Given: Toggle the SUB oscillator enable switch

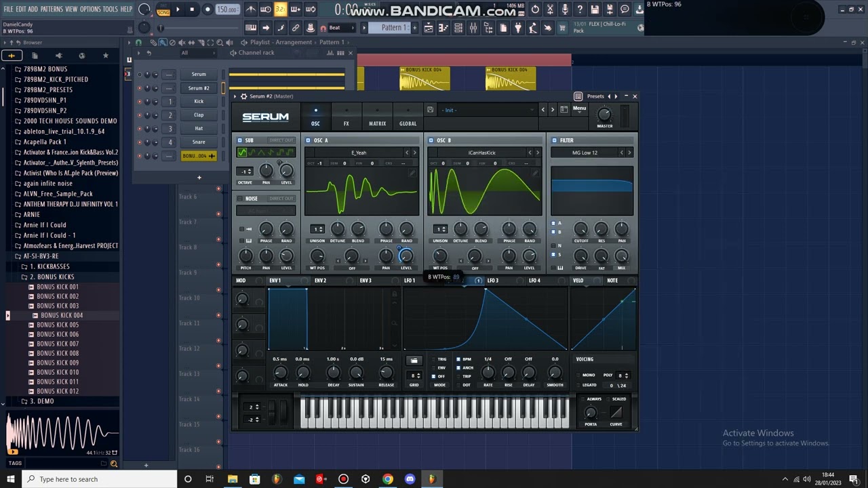Looking at the screenshot, I should coord(240,140).
